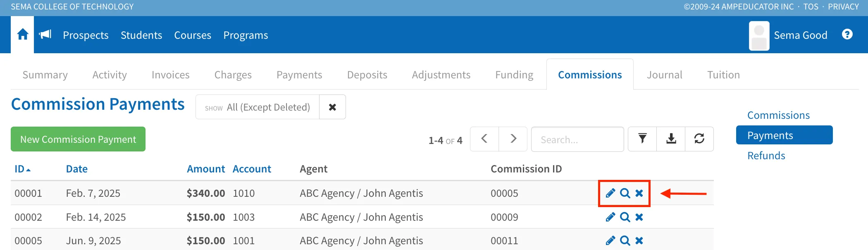The height and width of the screenshot is (250, 868).
Task: Click amount $340.00 in row 00001
Action: point(206,193)
